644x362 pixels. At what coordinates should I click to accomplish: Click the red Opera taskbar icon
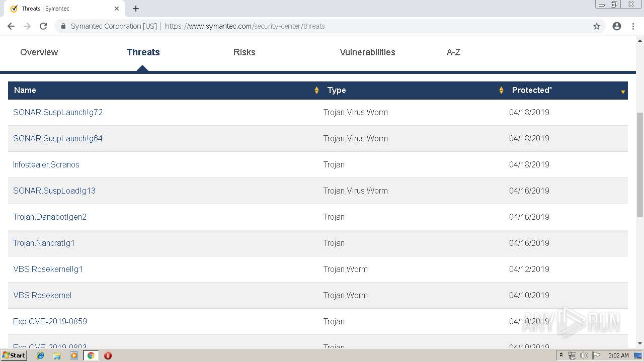pyautogui.click(x=108, y=355)
